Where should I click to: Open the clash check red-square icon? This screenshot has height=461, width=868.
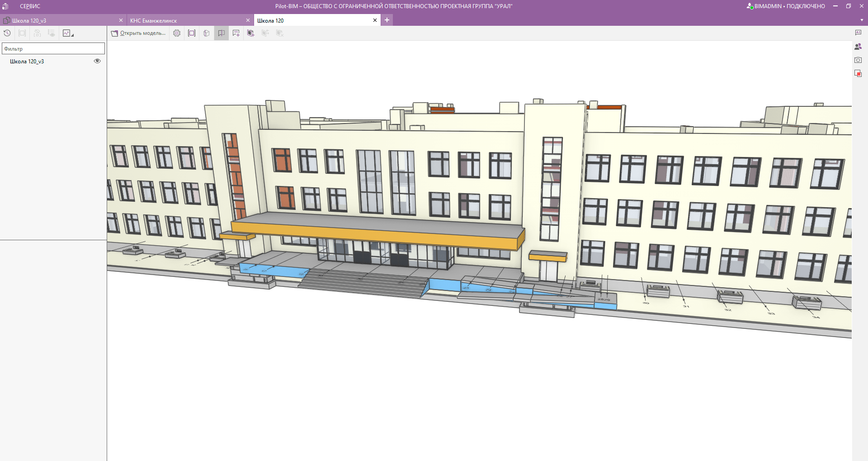858,73
